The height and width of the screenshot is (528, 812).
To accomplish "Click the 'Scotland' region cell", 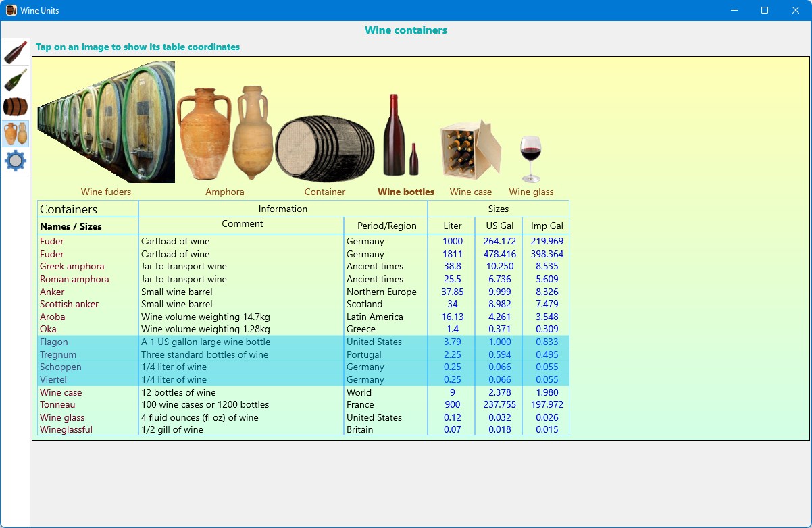I will (x=365, y=304).
